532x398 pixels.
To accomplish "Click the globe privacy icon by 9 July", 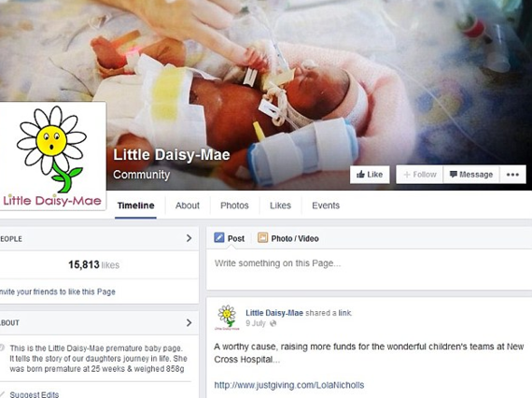I will tap(273, 323).
